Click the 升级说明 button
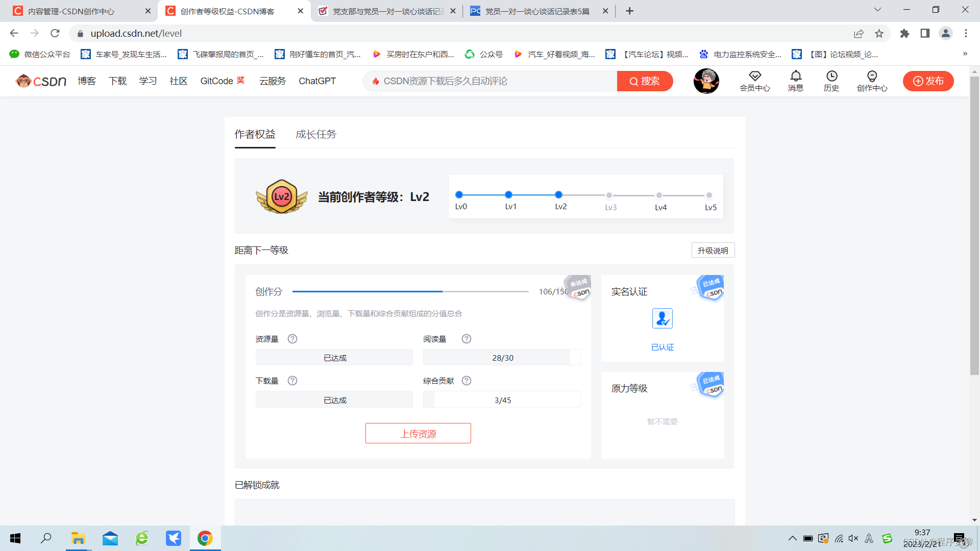 [x=713, y=251]
